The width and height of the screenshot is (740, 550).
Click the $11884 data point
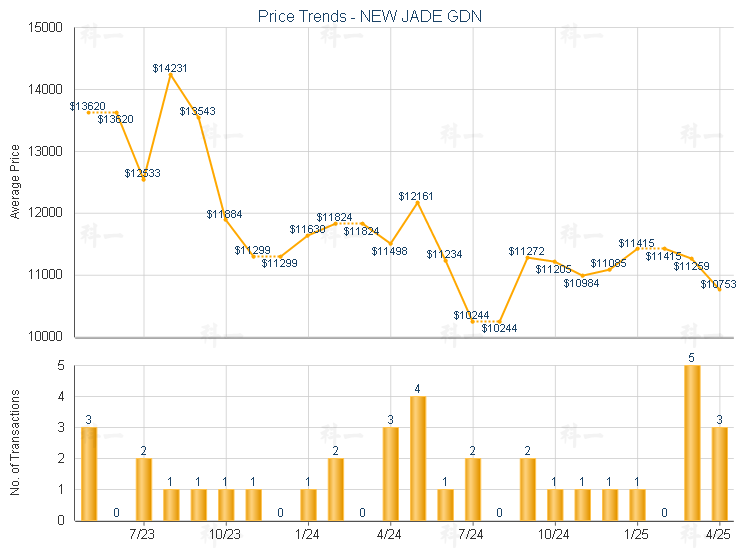226,220
